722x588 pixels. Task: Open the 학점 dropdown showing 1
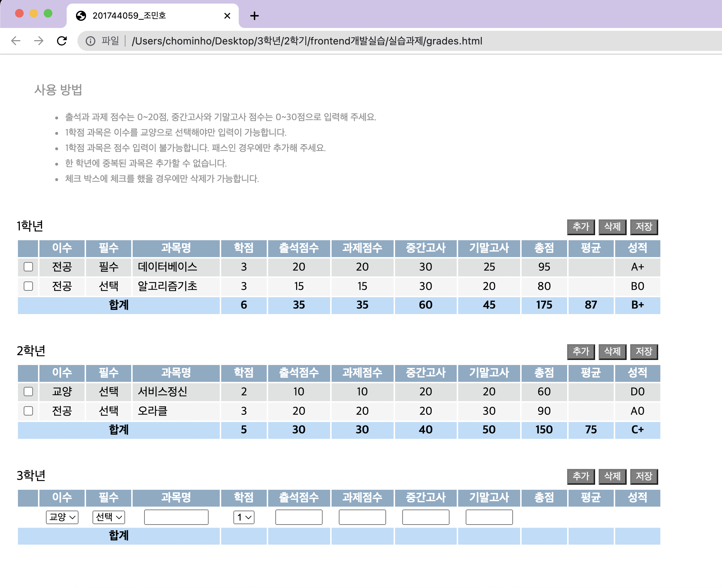244,517
